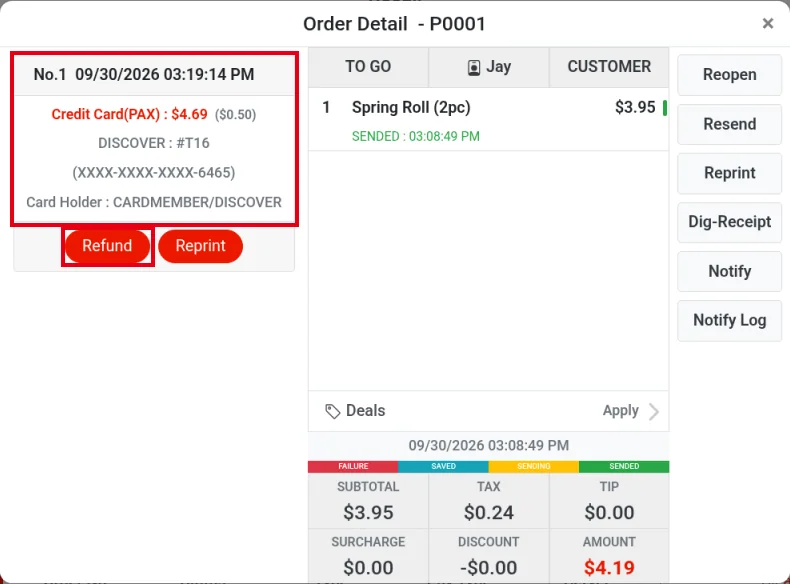Click the SENDED : 03:08:49 PM status

pos(416,136)
